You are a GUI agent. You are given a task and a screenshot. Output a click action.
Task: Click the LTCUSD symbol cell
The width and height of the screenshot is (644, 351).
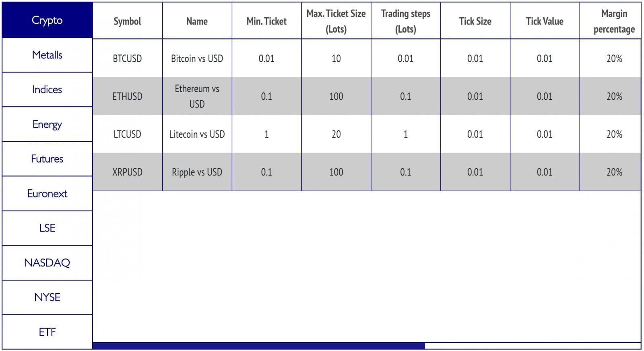(127, 134)
